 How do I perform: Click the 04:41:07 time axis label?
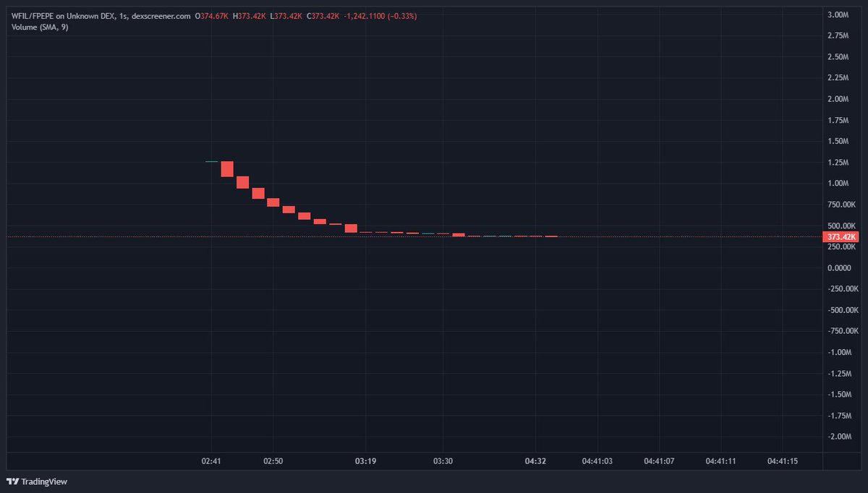click(659, 460)
